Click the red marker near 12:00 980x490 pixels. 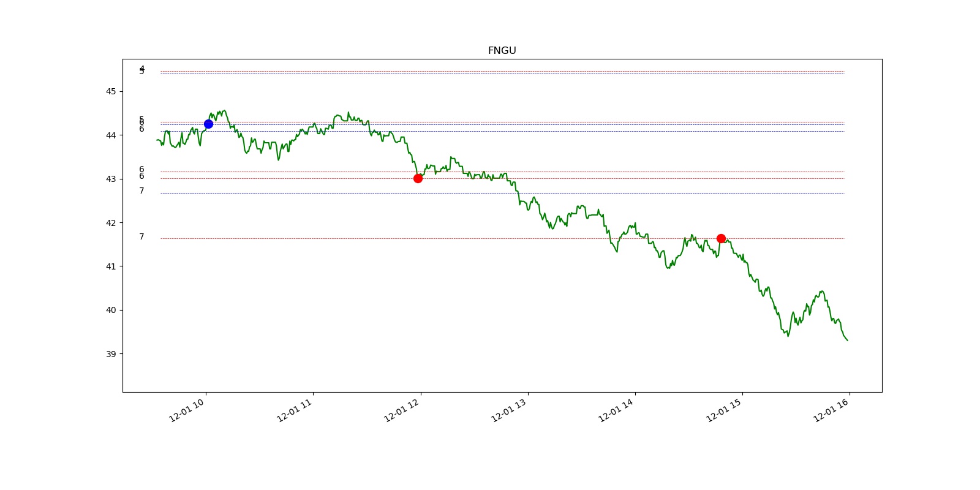pos(418,178)
